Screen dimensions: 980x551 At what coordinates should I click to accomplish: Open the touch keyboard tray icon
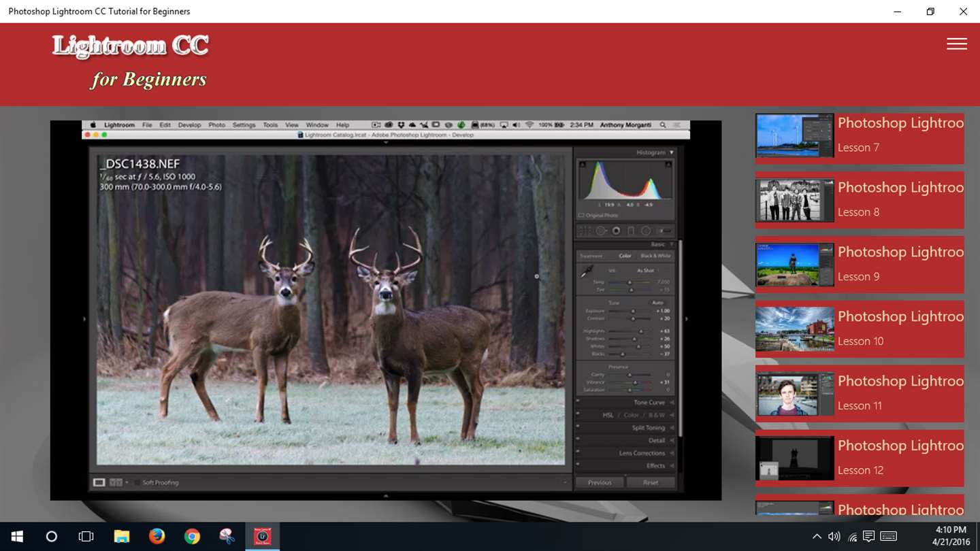pyautogui.click(x=888, y=537)
